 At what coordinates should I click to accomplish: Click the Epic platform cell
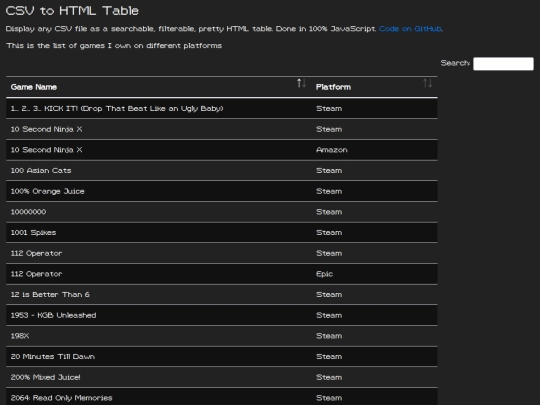[374, 274]
